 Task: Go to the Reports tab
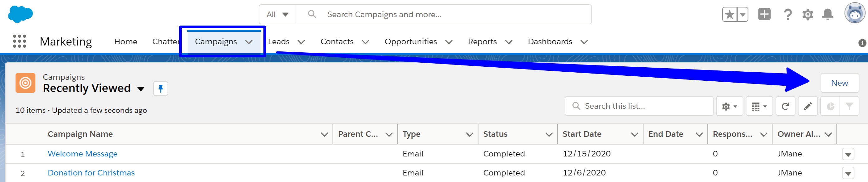pos(482,42)
